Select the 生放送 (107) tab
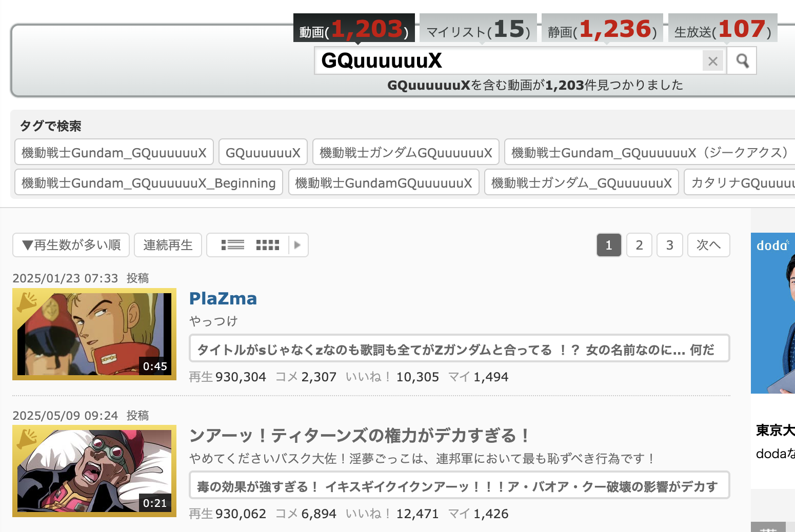Viewport: 795px width, 532px height. (x=723, y=29)
